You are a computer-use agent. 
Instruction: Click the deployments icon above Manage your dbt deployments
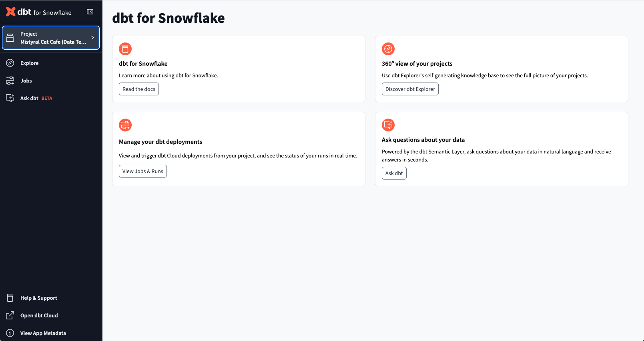click(125, 125)
